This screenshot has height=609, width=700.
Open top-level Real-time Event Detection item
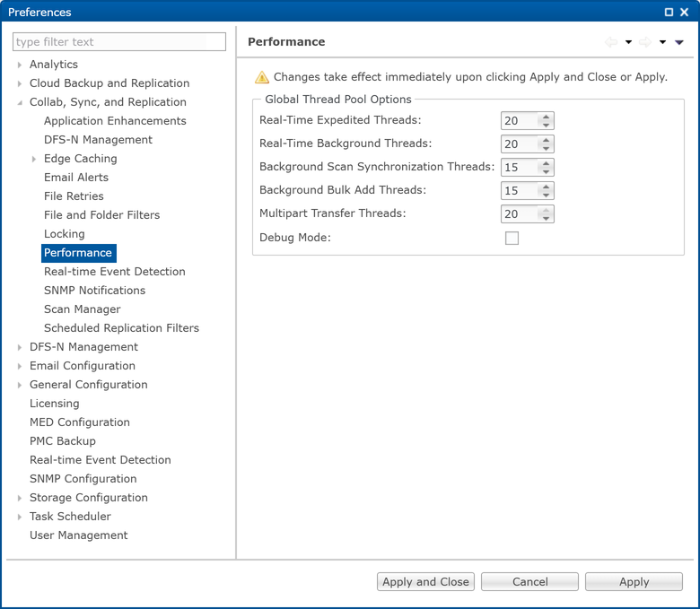pyautogui.click(x=100, y=460)
